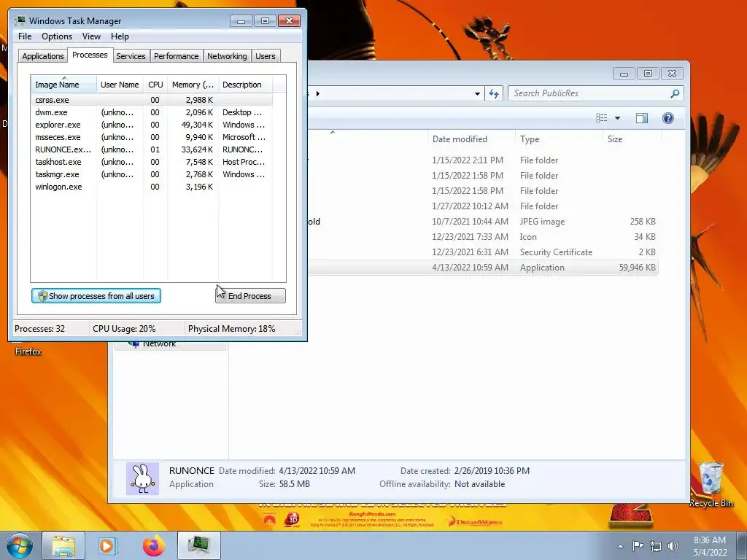Select the RUNONCE.exe process row

point(152,149)
